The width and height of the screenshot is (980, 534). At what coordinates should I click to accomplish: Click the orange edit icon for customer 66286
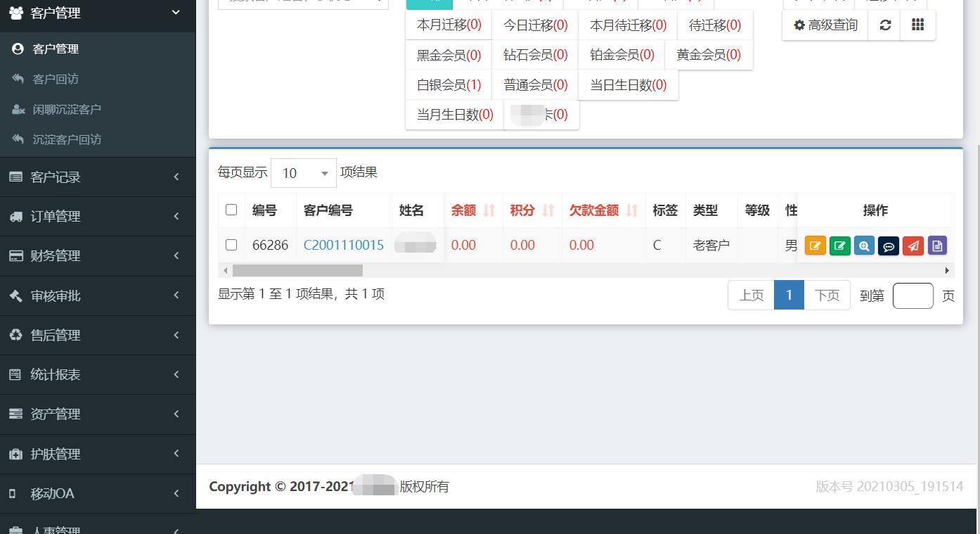coord(815,246)
